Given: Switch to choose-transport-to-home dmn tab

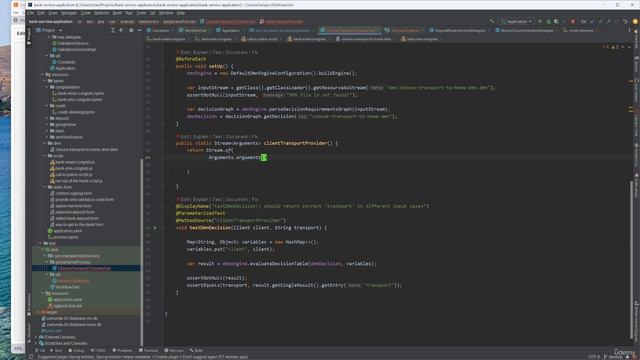Looking at the screenshot, I should [364, 39].
